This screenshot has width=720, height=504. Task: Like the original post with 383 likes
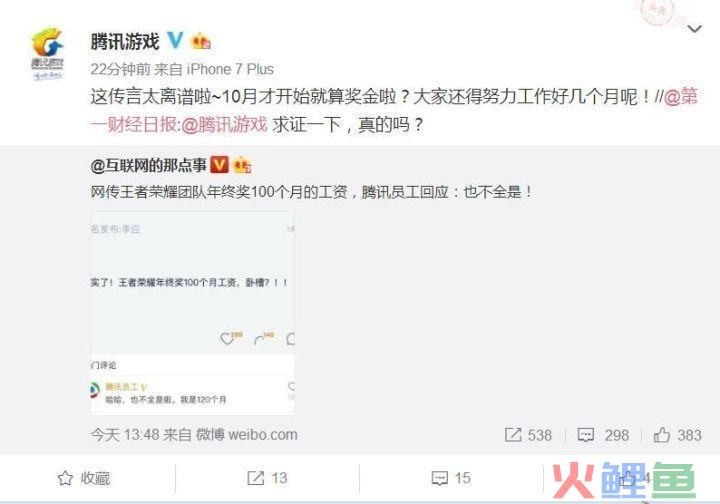pyautogui.click(x=677, y=435)
